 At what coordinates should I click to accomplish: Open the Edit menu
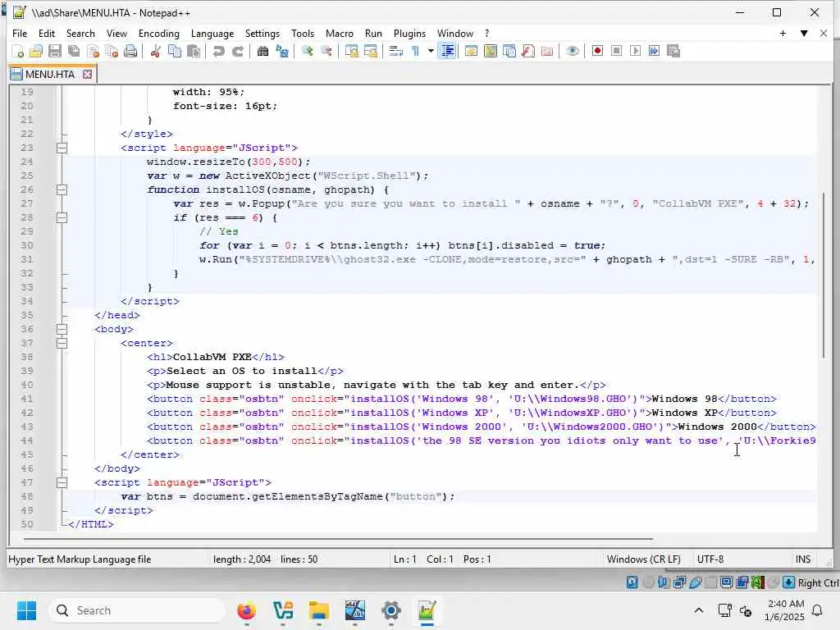(47, 33)
